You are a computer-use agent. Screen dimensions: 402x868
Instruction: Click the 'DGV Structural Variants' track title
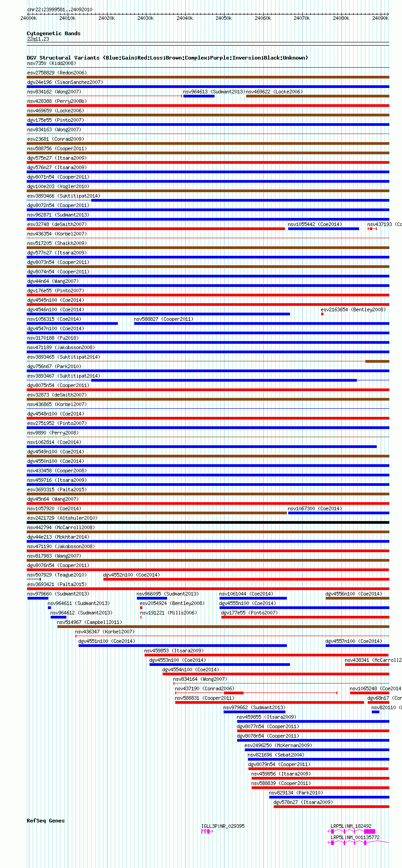point(168,58)
